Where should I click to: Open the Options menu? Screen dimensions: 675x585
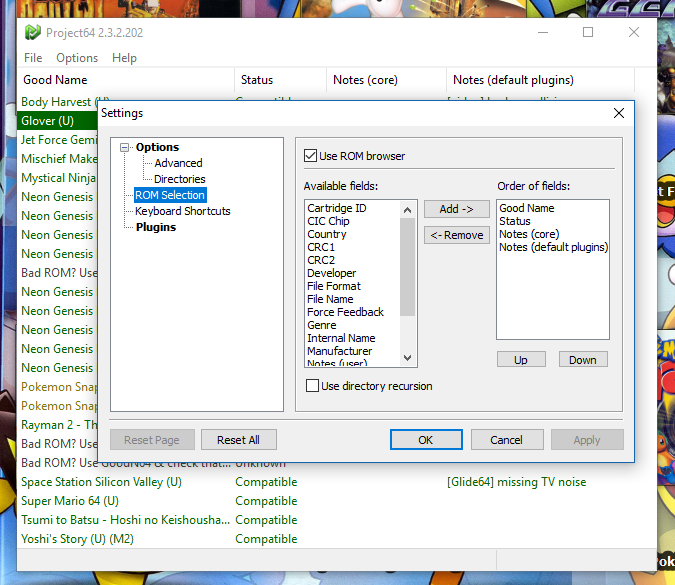click(x=77, y=58)
